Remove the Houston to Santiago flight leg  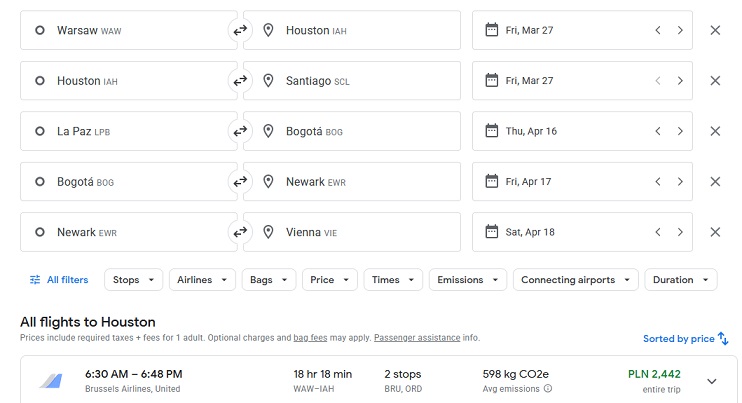click(x=715, y=81)
